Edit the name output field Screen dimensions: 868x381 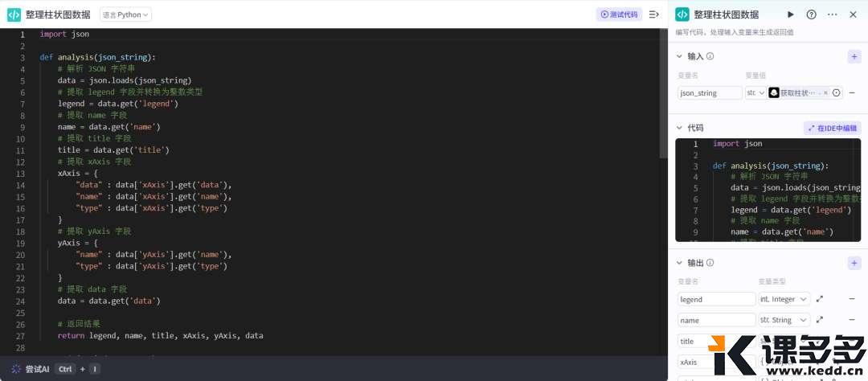click(x=716, y=320)
